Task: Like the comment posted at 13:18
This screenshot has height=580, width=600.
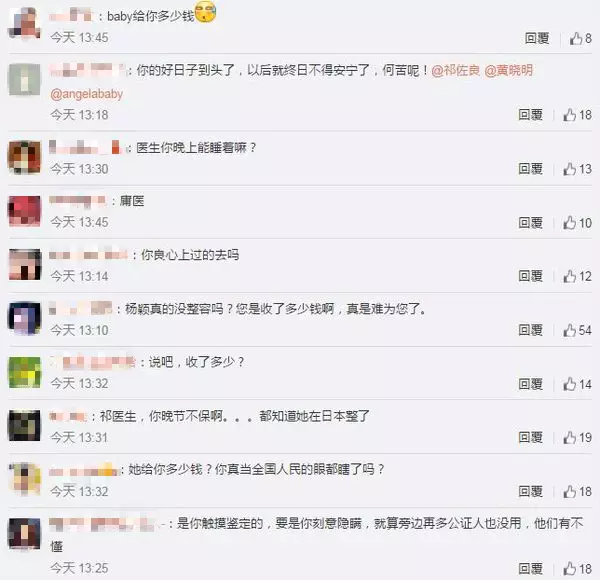Action: pos(577,115)
